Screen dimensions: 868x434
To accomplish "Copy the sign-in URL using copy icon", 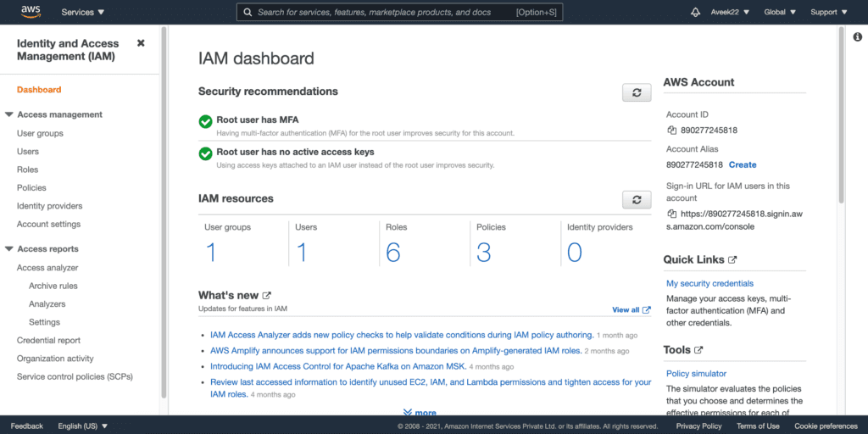I will (x=672, y=214).
